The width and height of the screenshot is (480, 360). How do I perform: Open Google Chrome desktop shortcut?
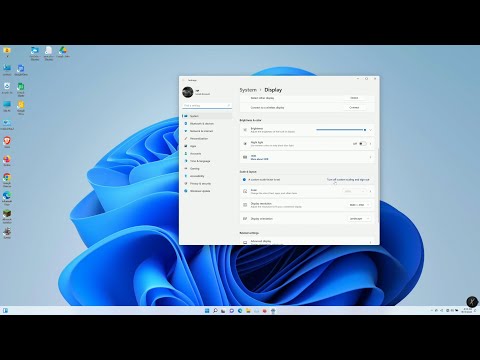(7, 180)
